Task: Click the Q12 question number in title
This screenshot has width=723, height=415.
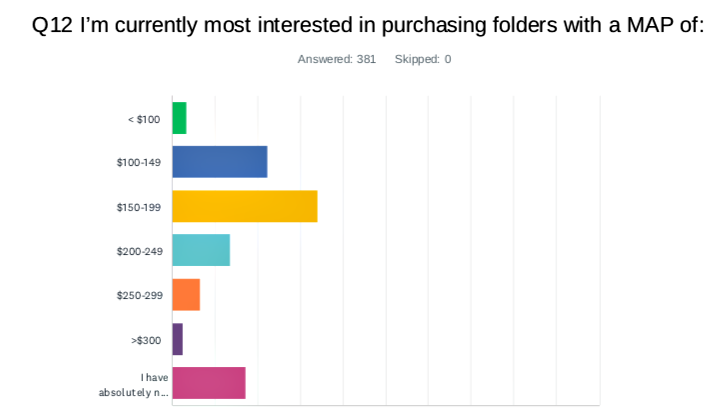Action: pyautogui.click(x=51, y=27)
